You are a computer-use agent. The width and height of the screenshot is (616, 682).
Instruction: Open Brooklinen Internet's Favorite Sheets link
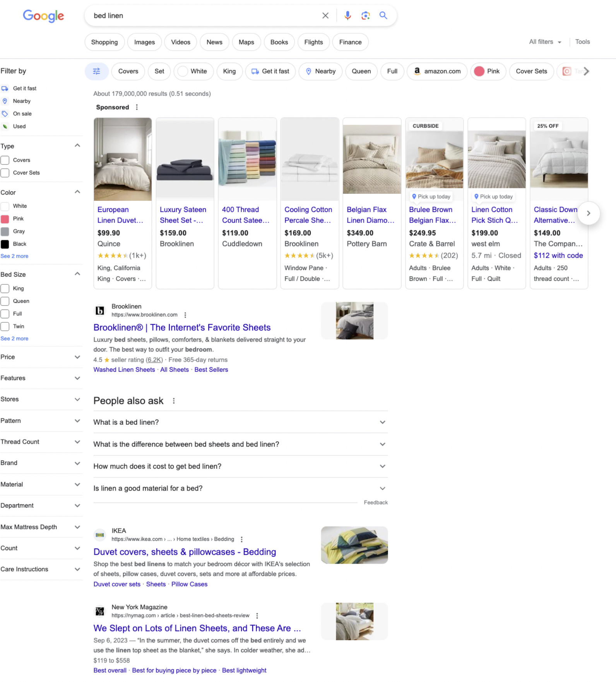coord(182,328)
